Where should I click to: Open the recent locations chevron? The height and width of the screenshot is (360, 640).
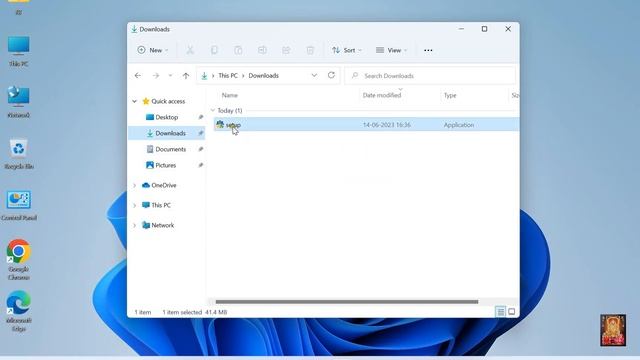171,76
